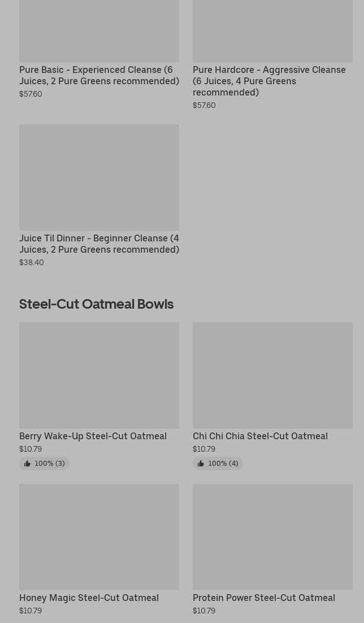
Task: Click thumbs-up icon under Chi Chi Chia Oatmeal
Action: (201, 464)
